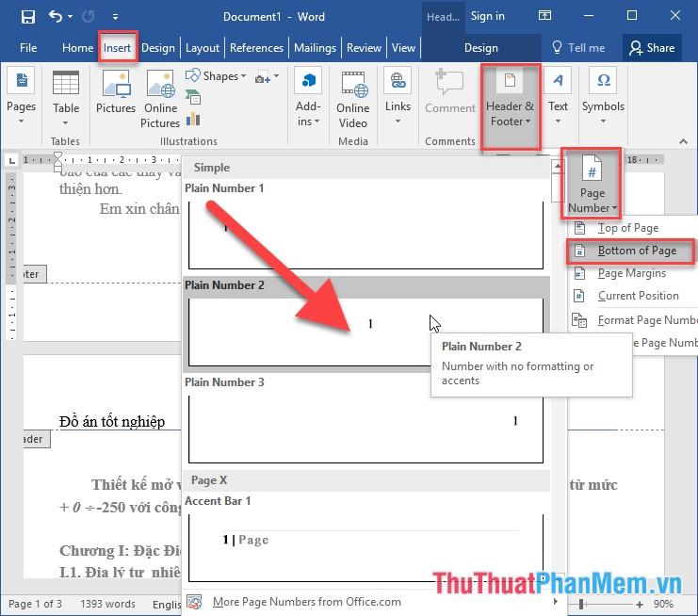Open the Add-ins menu
This screenshot has width=698, height=616.
(308, 99)
